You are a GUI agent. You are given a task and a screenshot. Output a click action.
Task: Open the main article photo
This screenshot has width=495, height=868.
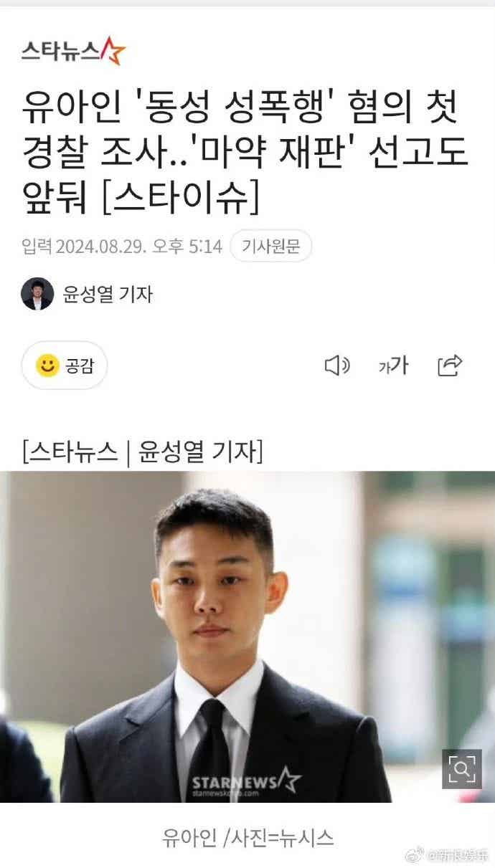[247, 636]
